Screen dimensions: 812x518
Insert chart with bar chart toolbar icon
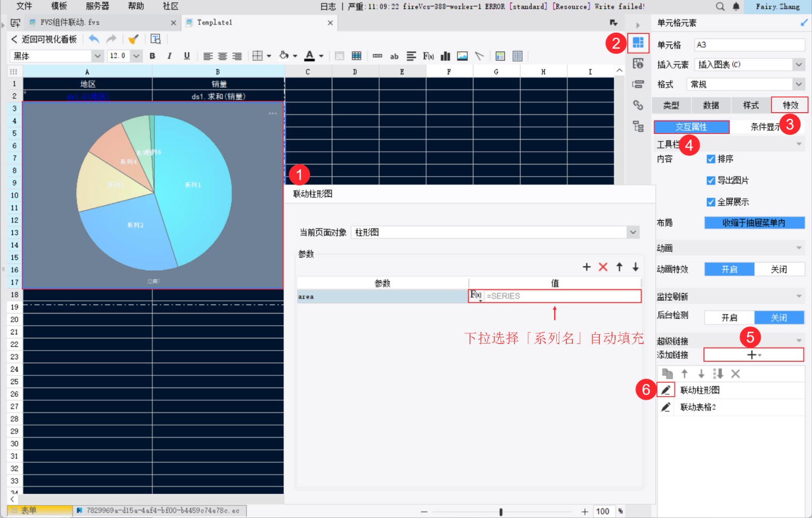click(x=446, y=56)
